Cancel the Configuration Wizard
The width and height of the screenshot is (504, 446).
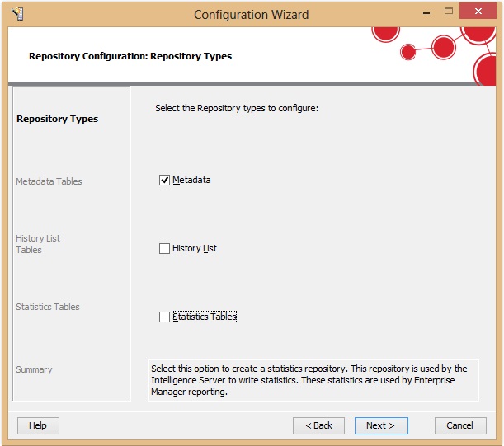click(460, 425)
